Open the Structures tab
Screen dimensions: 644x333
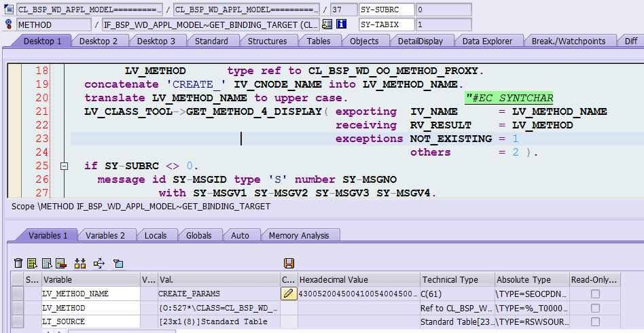tap(268, 41)
